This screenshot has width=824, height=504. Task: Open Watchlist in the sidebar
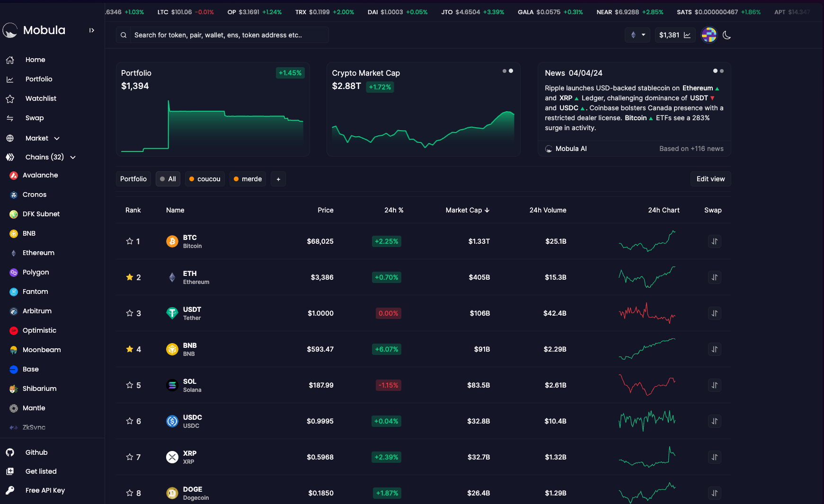(41, 98)
